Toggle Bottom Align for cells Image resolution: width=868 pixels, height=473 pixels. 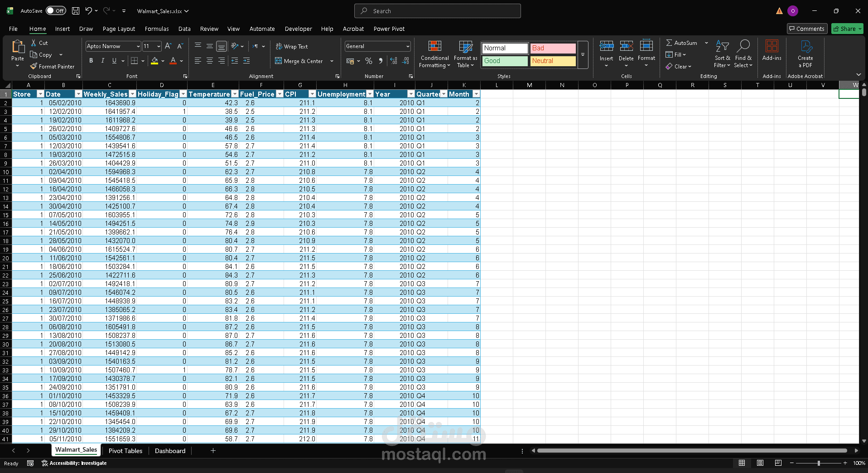click(222, 46)
